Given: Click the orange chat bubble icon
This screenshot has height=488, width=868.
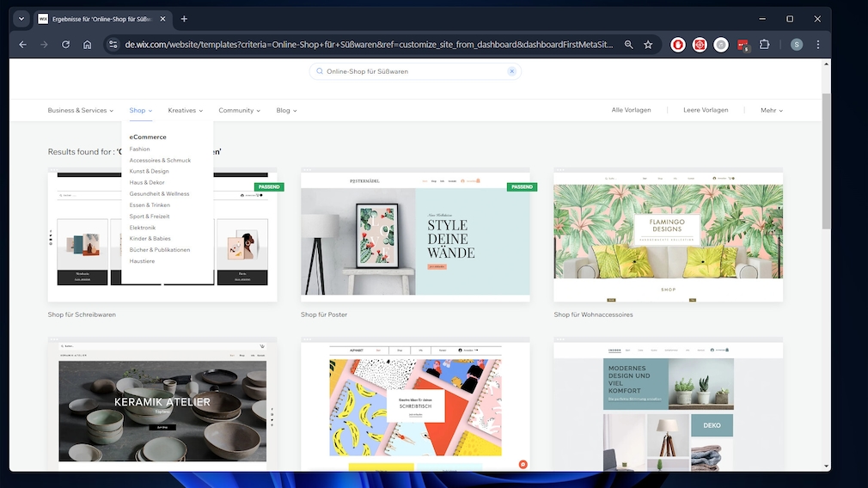Looking at the screenshot, I should pos(523,464).
